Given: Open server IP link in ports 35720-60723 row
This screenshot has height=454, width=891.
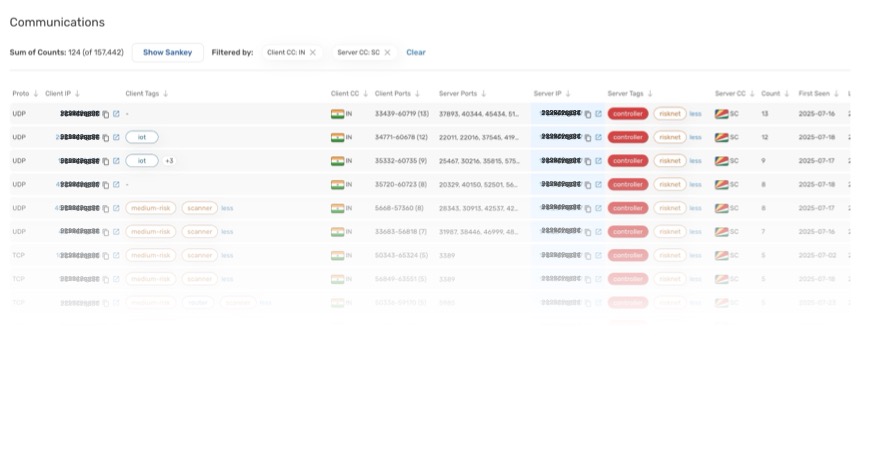Looking at the screenshot, I should [x=598, y=185].
